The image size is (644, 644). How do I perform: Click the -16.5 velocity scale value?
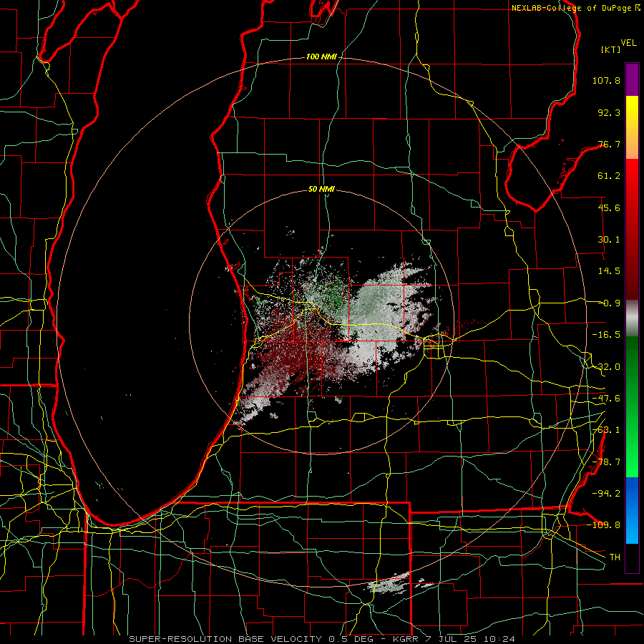[606, 335]
